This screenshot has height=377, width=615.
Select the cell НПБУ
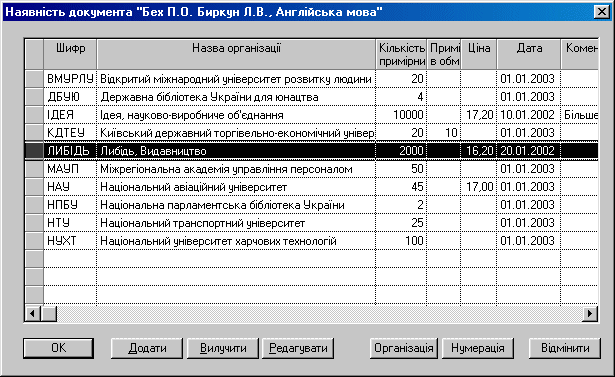point(70,205)
